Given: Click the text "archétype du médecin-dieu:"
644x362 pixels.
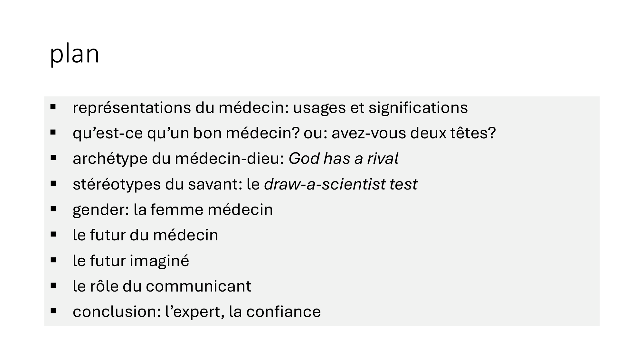Looking at the screenshot, I should [178, 158].
